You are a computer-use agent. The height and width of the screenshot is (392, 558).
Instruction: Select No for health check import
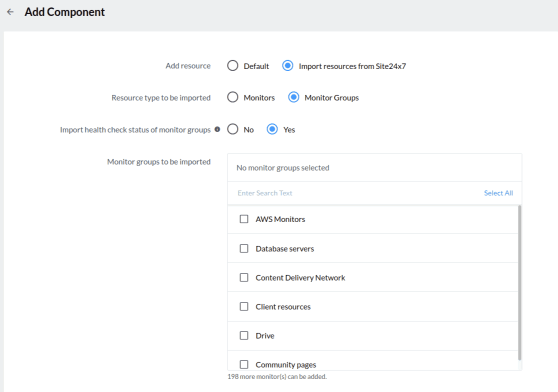coord(232,129)
